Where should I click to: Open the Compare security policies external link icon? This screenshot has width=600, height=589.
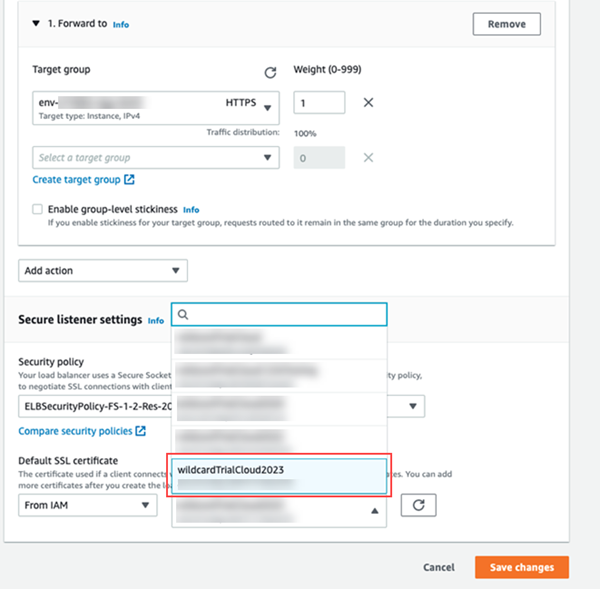pyautogui.click(x=141, y=431)
